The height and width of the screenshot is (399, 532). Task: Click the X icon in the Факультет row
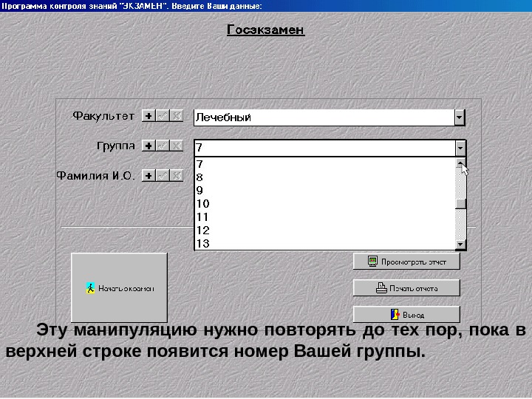pyautogui.click(x=177, y=116)
